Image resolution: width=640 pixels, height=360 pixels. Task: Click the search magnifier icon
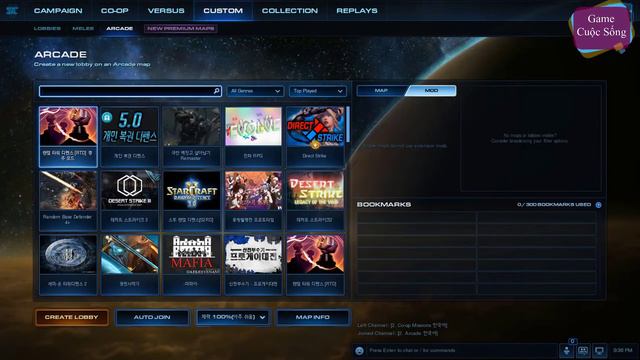(x=216, y=91)
